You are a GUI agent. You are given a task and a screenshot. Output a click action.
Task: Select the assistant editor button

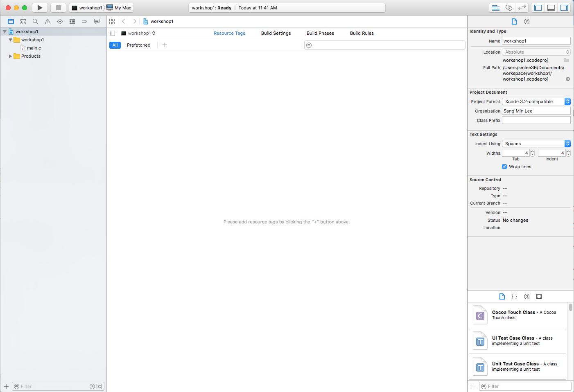[x=509, y=8]
